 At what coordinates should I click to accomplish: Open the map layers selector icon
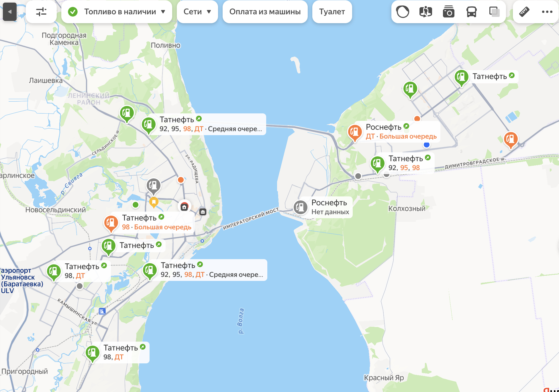tap(494, 12)
